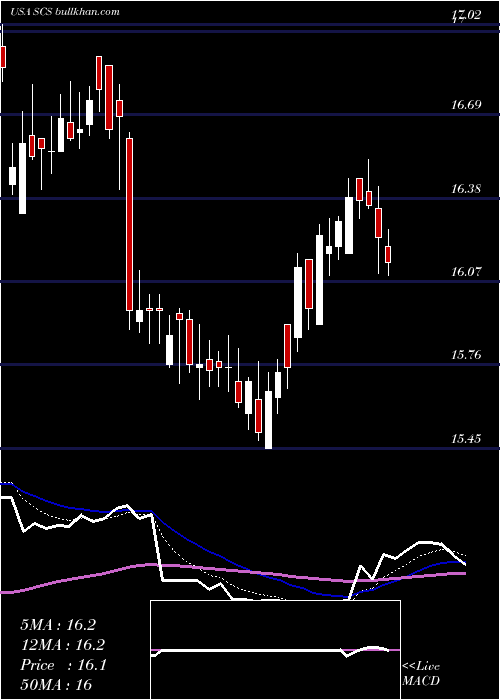Select the 16.69 price axis label
Image resolution: width=500 pixels, height=700 pixels.
(466, 105)
